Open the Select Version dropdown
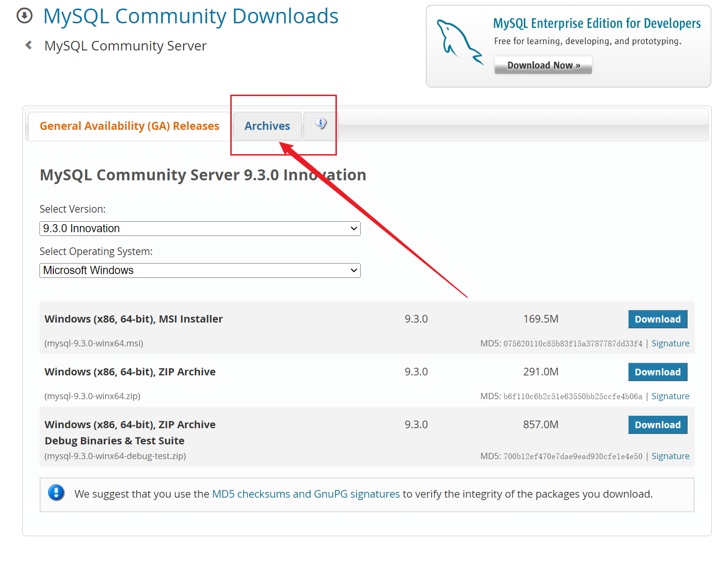The height and width of the screenshot is (579, 728). point(200,228)
